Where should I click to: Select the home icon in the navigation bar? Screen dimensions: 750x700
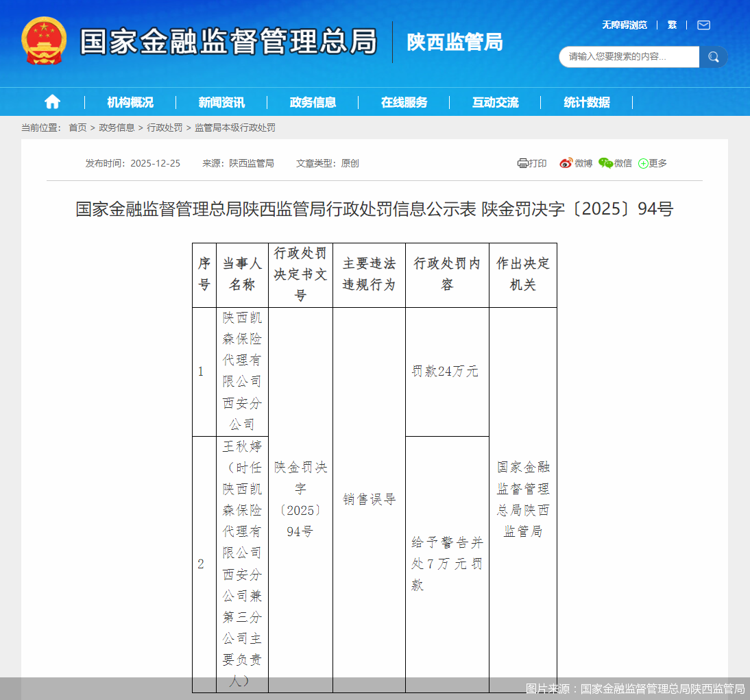pyautogui.click(x=52, y=101)
